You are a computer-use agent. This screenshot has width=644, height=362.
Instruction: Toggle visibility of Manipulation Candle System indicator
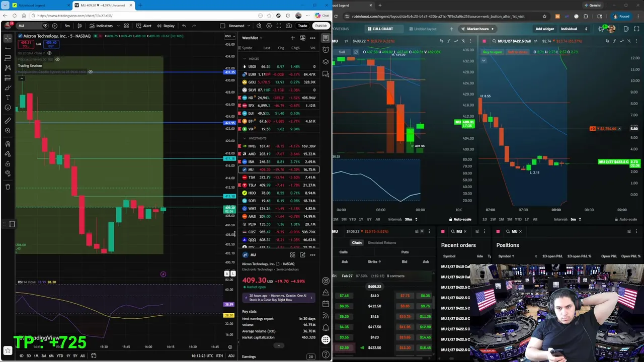tap(91, 72)
